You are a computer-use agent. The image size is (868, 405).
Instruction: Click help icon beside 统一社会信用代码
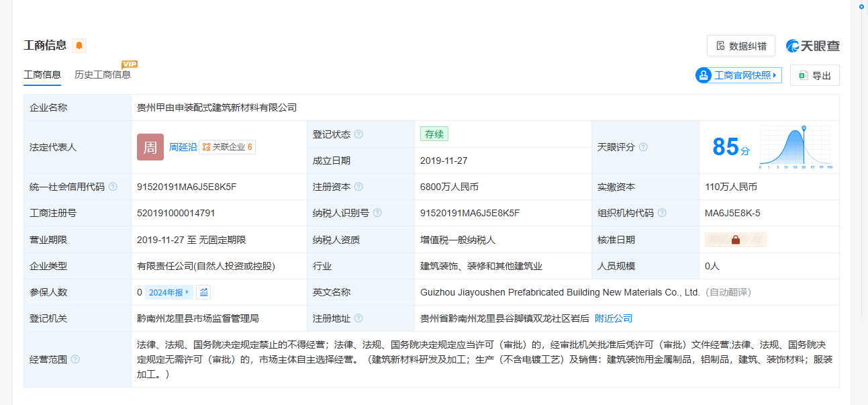coord(113,187)
